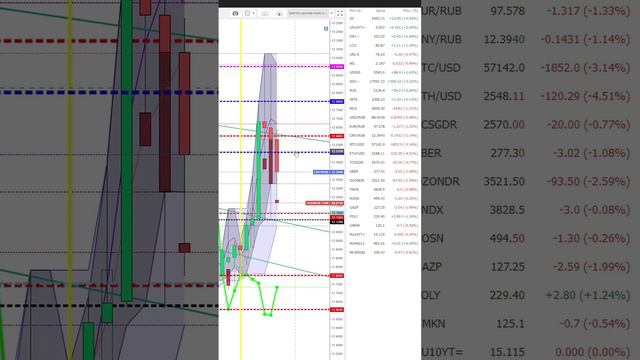Sort watchlist by the price column header
This screenshot has height=360, width=640.
(380, 11)
